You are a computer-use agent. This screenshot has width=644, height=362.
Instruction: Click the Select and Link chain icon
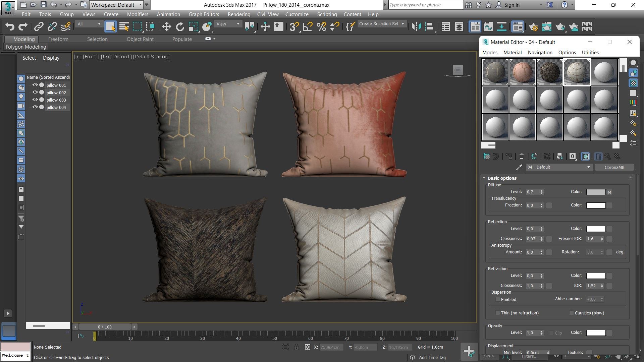[x=39, y=26]
